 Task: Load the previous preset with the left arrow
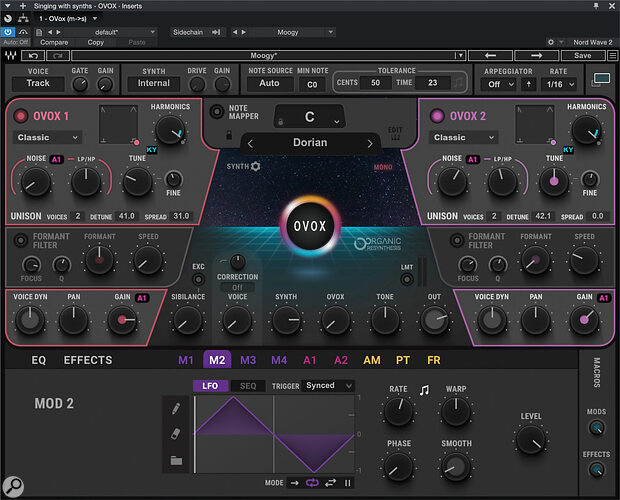click(x=490, y=56)
